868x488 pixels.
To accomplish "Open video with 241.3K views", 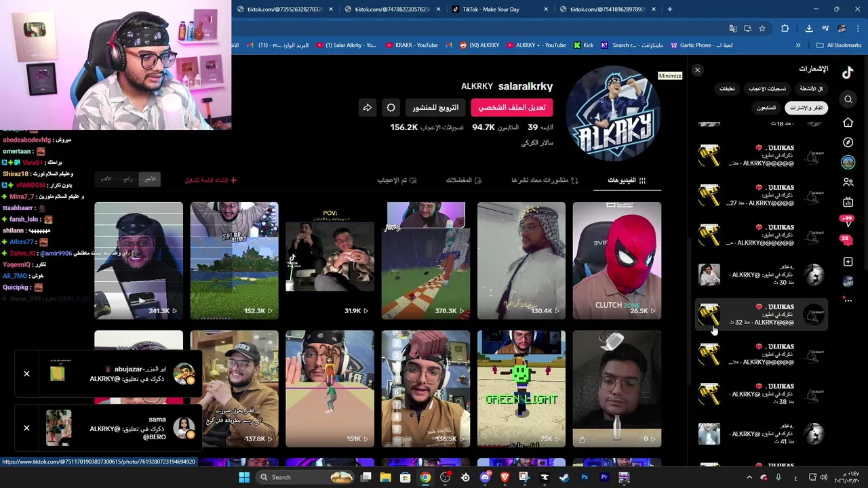I will (139, 260).
